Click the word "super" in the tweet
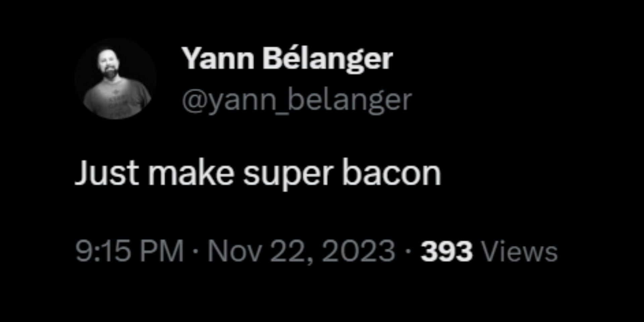 tap(288, 174)
